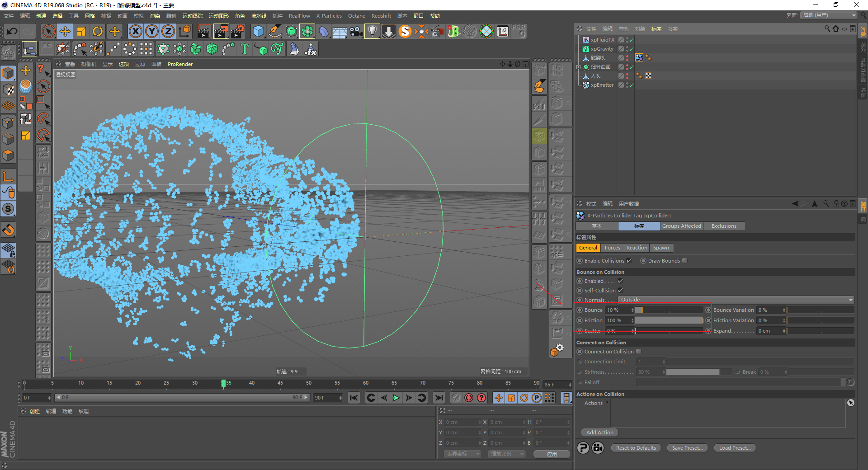
Task: Click the Expand value stepper arrows
Action: coord(784,331)
